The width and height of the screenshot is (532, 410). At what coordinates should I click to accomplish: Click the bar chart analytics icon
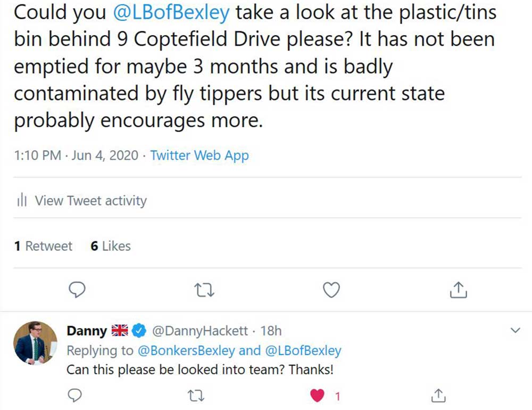tap(22, 201)
